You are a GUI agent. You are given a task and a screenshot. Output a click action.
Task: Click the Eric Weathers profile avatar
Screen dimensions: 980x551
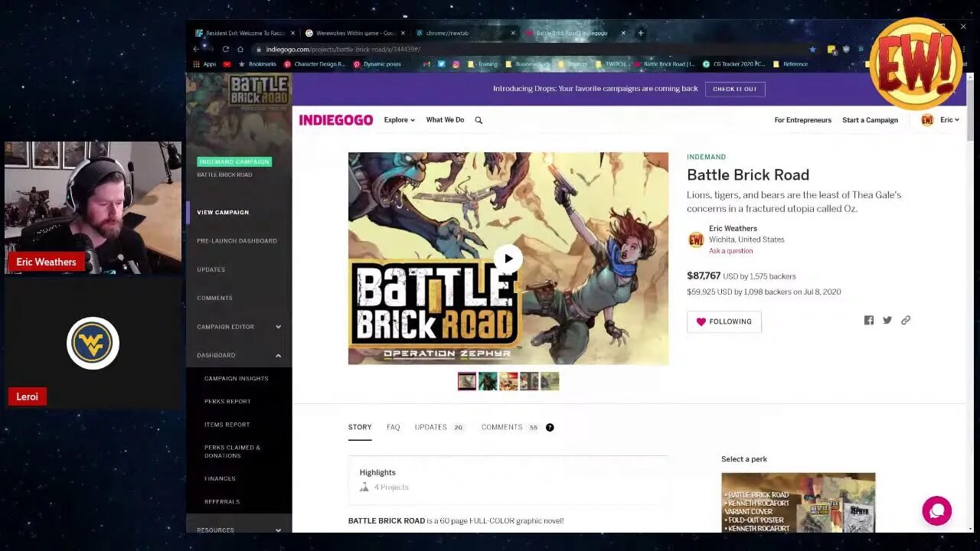point(696,240)
